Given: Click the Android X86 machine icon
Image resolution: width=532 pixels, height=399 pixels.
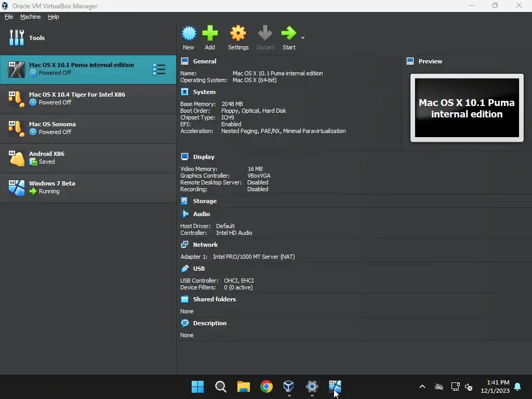Looking at the screenshot, I should 17,158.
